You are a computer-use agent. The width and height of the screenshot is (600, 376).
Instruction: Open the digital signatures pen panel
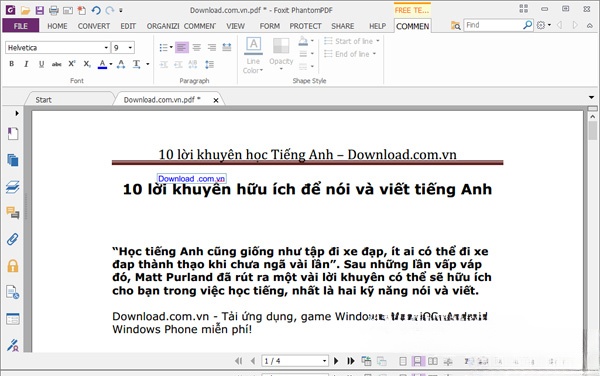coord(13,345)
